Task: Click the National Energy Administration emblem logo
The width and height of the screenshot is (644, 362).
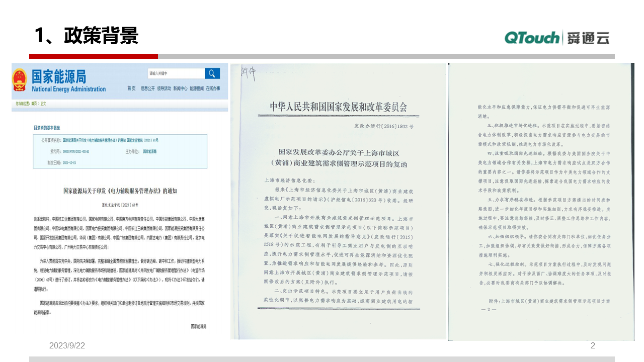Action: tap(20, 79)
